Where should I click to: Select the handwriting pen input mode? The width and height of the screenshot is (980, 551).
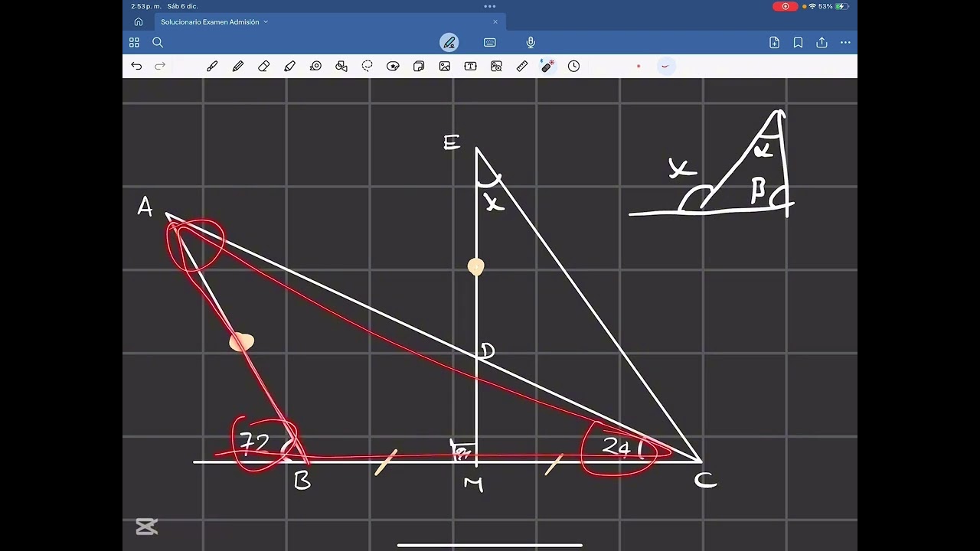click(x=449, y=43)
